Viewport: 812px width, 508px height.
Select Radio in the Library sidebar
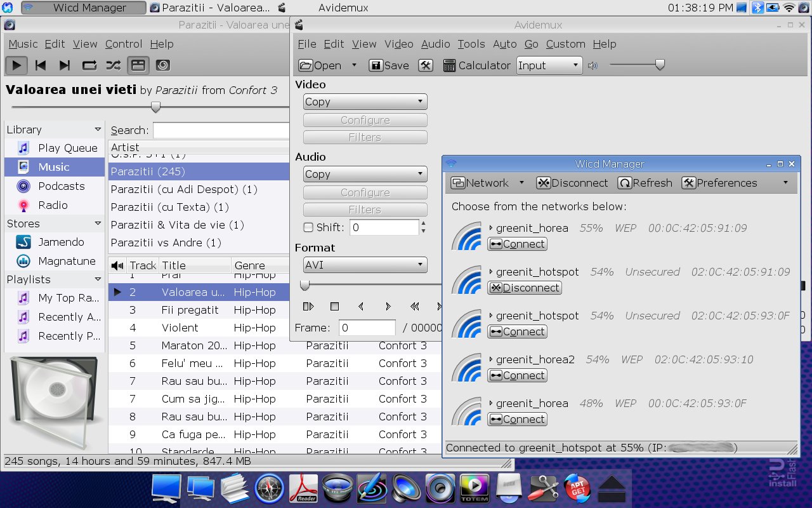(55, 205)
